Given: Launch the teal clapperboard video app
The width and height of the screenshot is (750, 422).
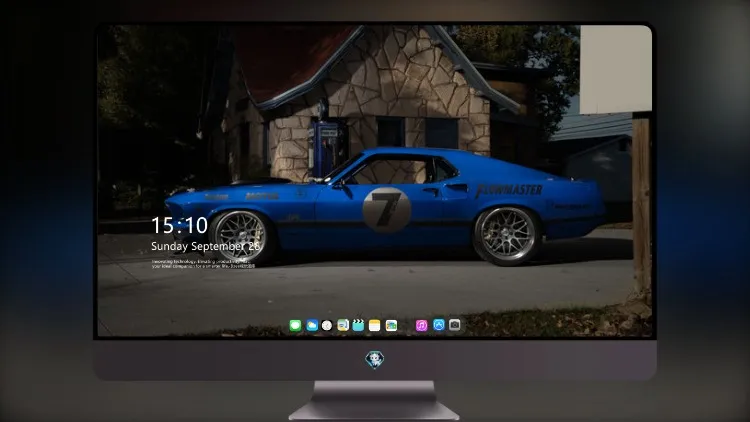Looking at the screenshot, I should coord(358,325).
